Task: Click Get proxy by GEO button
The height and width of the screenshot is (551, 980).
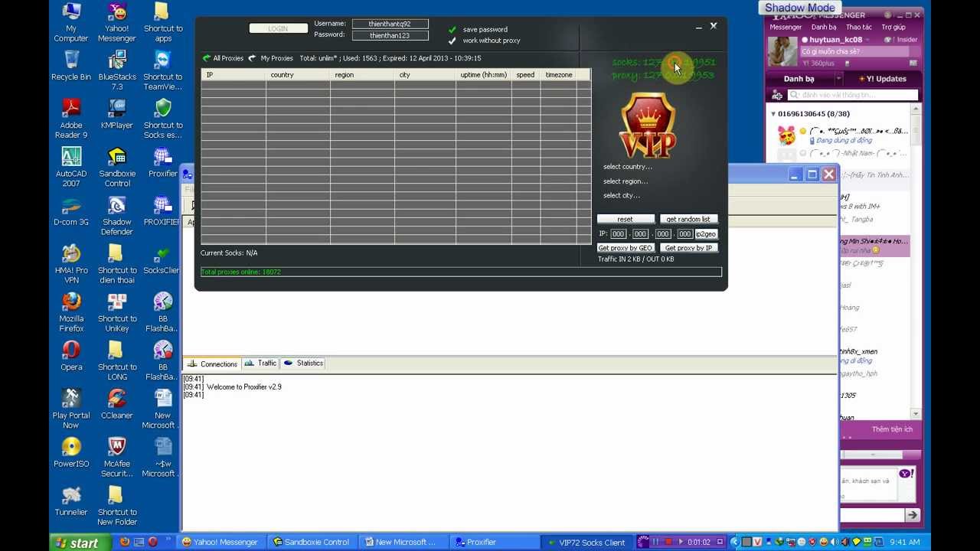Action: click(626, 248)
